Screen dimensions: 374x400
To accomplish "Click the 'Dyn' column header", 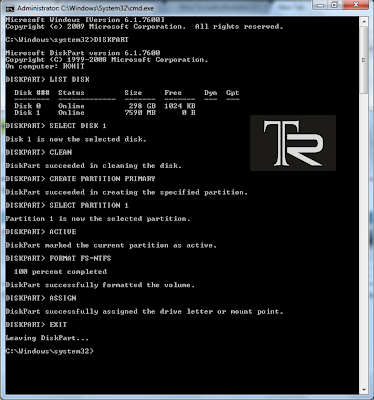I will (x=211, y=93).
